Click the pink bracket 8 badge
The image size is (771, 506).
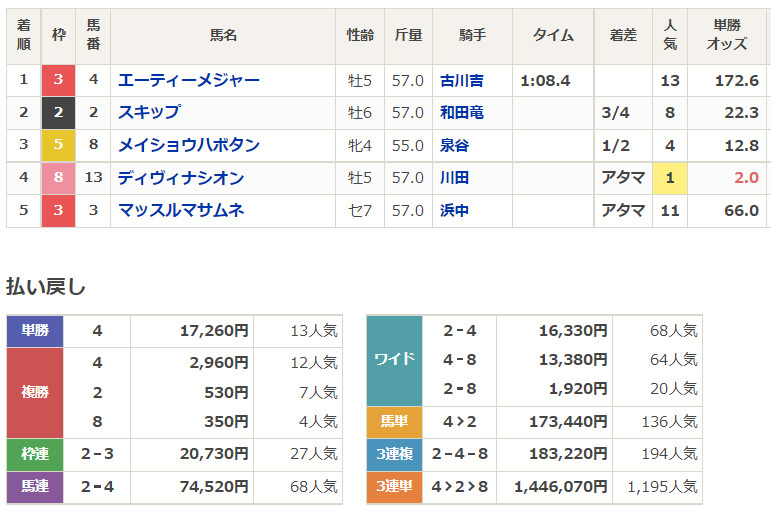pos(59,179)
